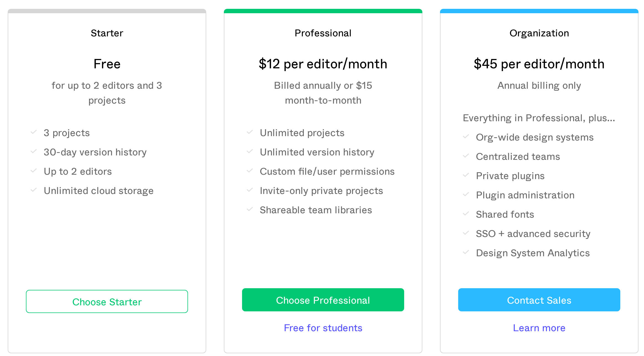Open the "Learn more" link
The image size is (644, 356).
pyautogui.click(x=539, y=328)
